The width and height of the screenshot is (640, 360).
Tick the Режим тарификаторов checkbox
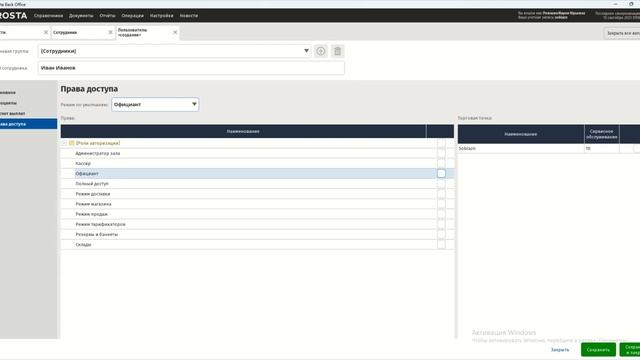click(x=441, y=224)
